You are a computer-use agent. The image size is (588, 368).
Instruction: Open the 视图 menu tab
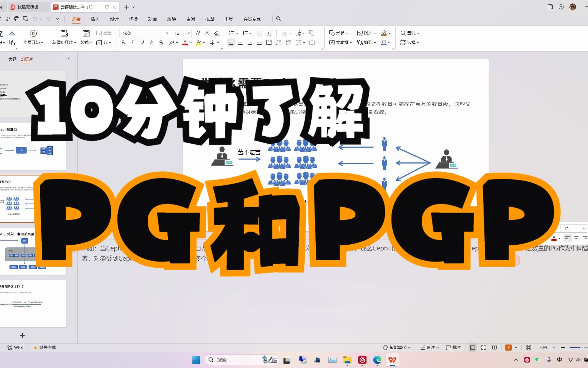[x=210, y=19]
